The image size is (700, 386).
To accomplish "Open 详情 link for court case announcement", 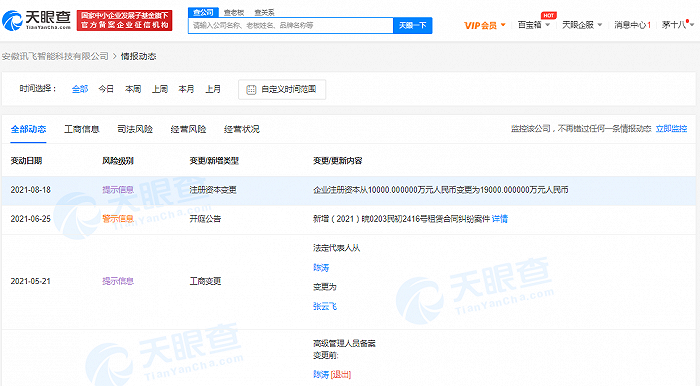I will pyautogui.click(x=500, y=219).
